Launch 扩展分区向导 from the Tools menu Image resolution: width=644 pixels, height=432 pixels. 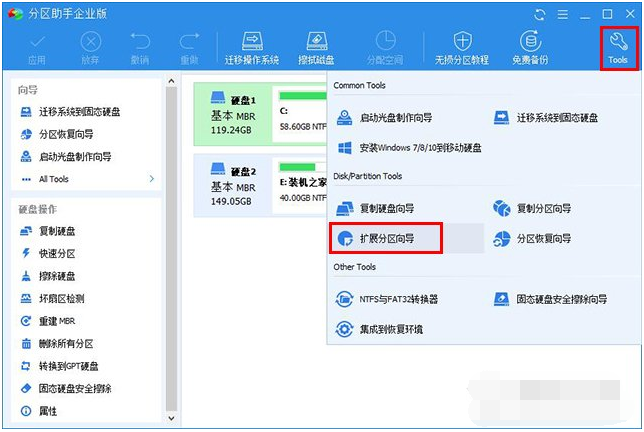pyautogui.click(x=386, y=239)
